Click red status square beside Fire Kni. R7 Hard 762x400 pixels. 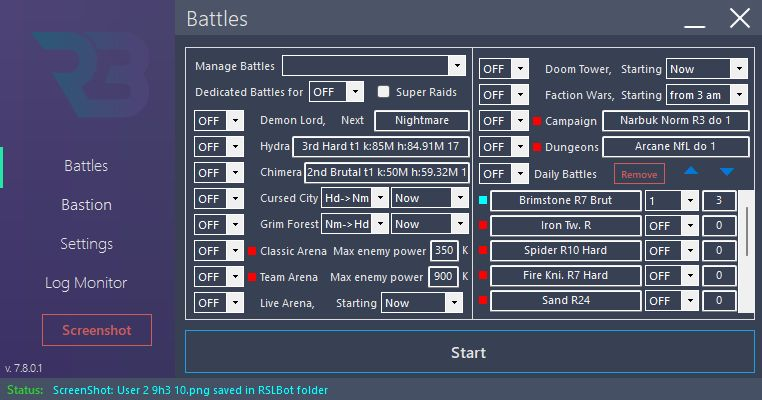[x=483, y=275]
